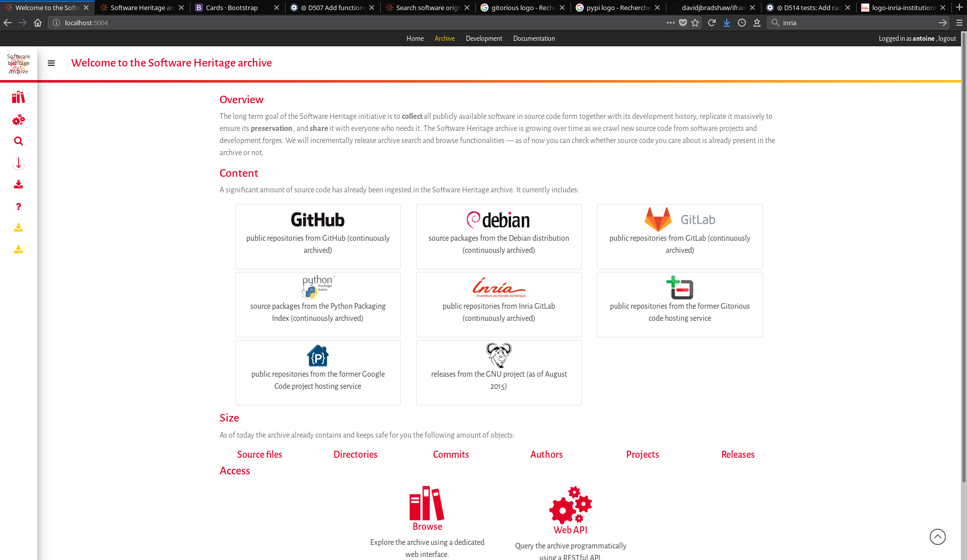967x560 pixels.
Task: Bookmark this page with the star icon
Action: pos(696,23)
